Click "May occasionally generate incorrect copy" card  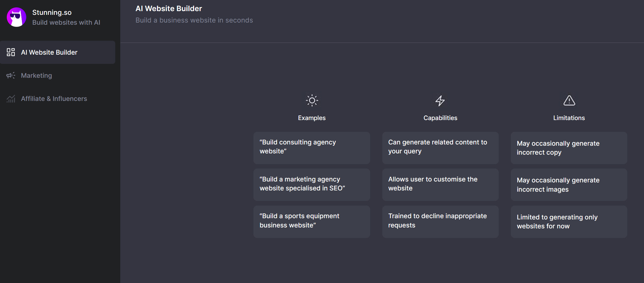coord(569,148)
